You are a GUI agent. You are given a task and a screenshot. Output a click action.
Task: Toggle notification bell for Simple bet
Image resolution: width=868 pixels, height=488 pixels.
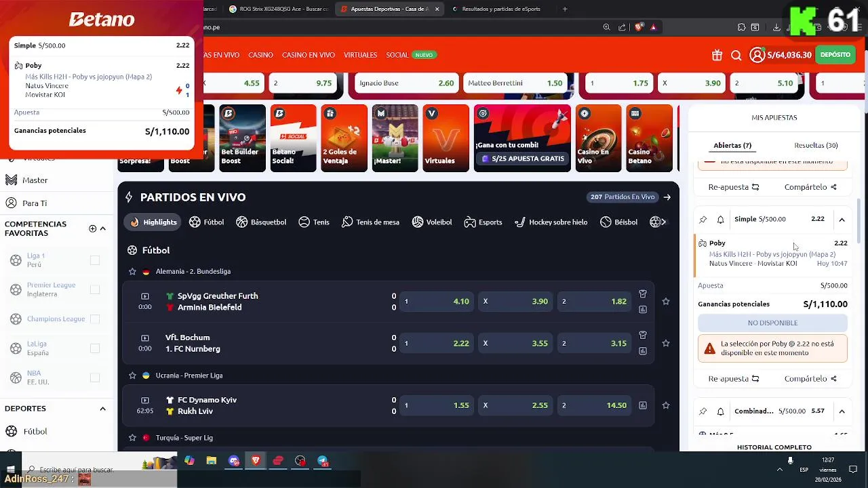coord(720,220)
